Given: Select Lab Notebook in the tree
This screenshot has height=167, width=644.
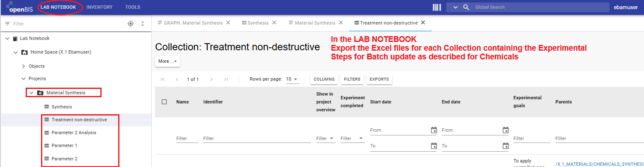Looking at the screenshot, I should point(35,38).
